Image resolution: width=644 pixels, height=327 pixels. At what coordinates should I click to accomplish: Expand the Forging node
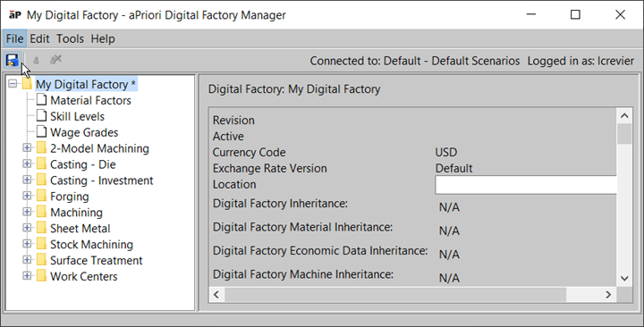(27, 196)
